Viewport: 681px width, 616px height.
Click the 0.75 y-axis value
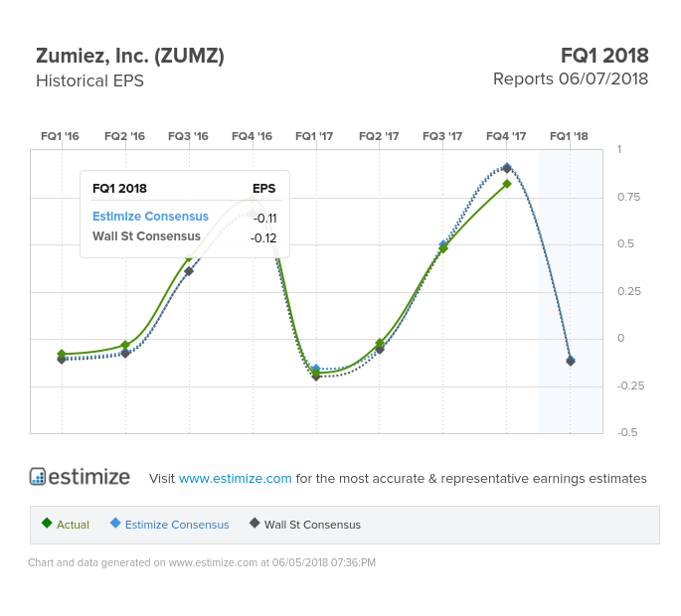click(x=628, y=197)
